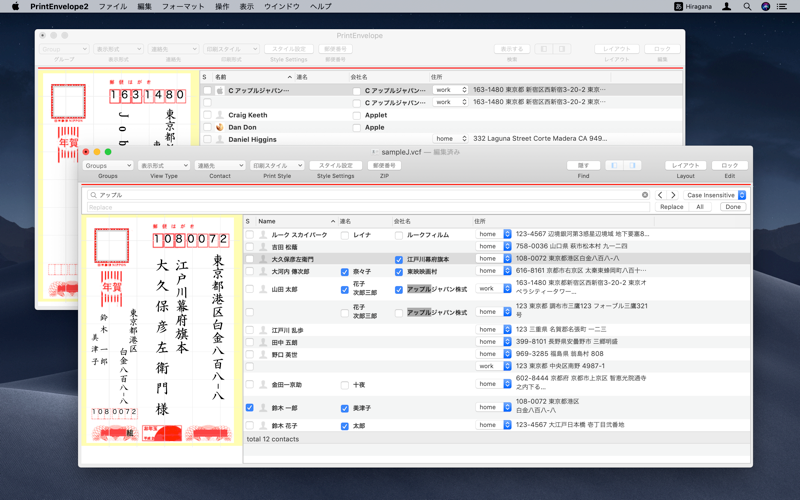800x500 pixels.
Task: Go to next find match
Action: tap(673, 195)
